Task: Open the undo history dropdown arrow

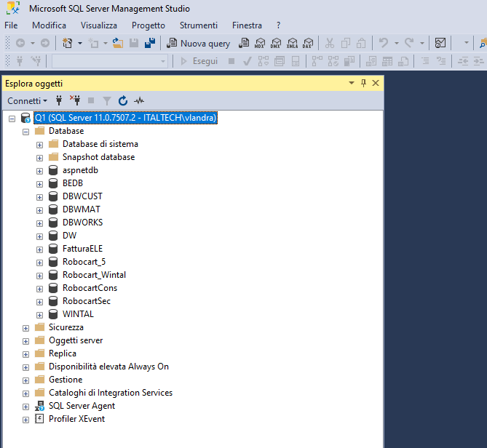Action: point(397,43)
